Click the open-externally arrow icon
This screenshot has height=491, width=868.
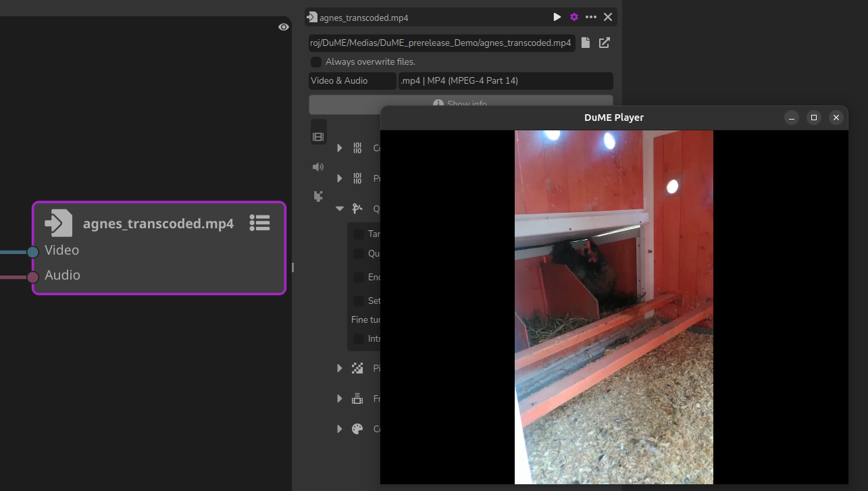pos(605,43)
